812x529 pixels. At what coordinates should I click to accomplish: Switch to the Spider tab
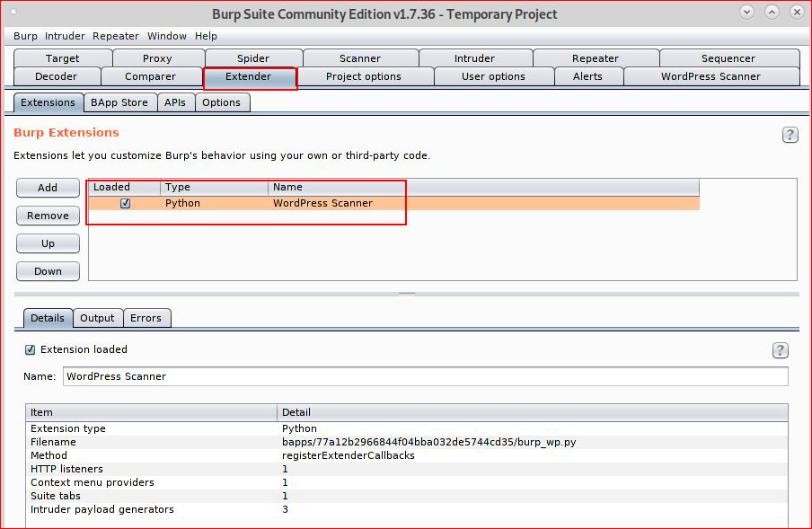pos(253,58)
